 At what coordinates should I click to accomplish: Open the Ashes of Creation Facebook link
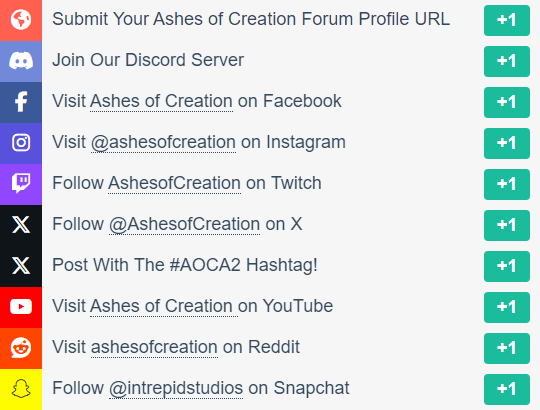click(x=161, y=101)
